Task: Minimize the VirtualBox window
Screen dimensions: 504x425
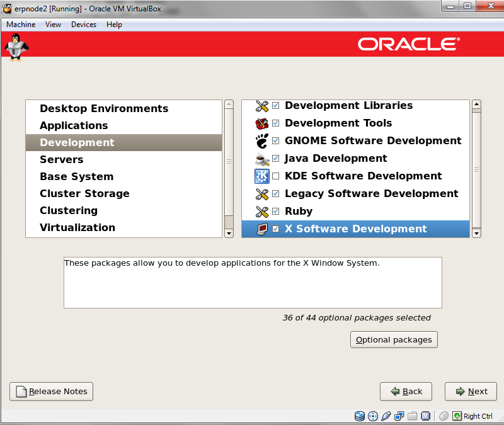Action: click(x=450, y=6)
